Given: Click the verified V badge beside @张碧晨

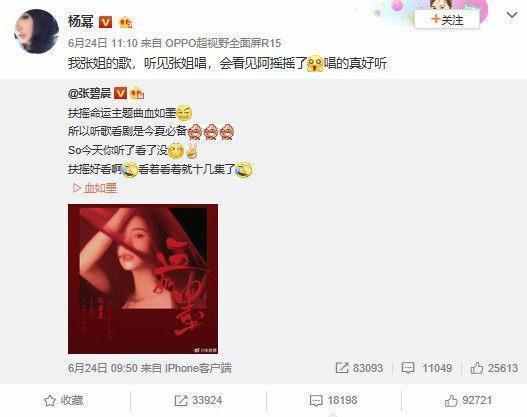Looking at the screenshot, I should coord(120,93).
